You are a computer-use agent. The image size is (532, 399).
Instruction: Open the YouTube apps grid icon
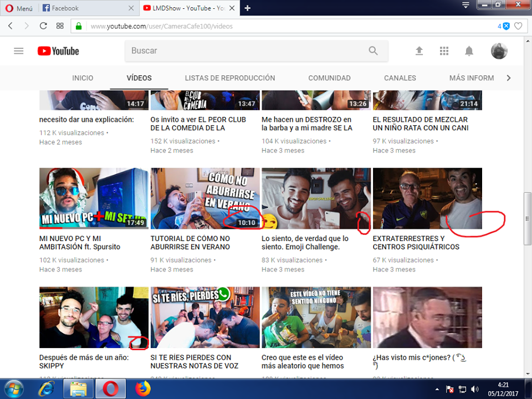[x=444, y=51]
